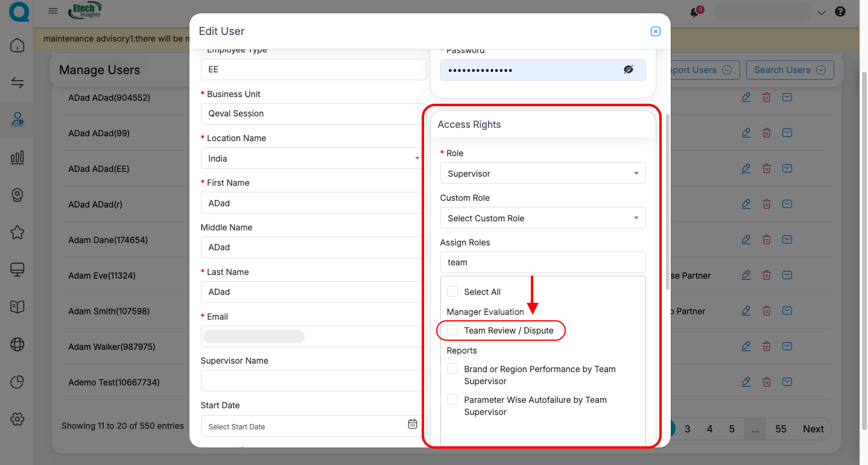
Task: Open the settings gear in sidebar
Action: (17, 419)
